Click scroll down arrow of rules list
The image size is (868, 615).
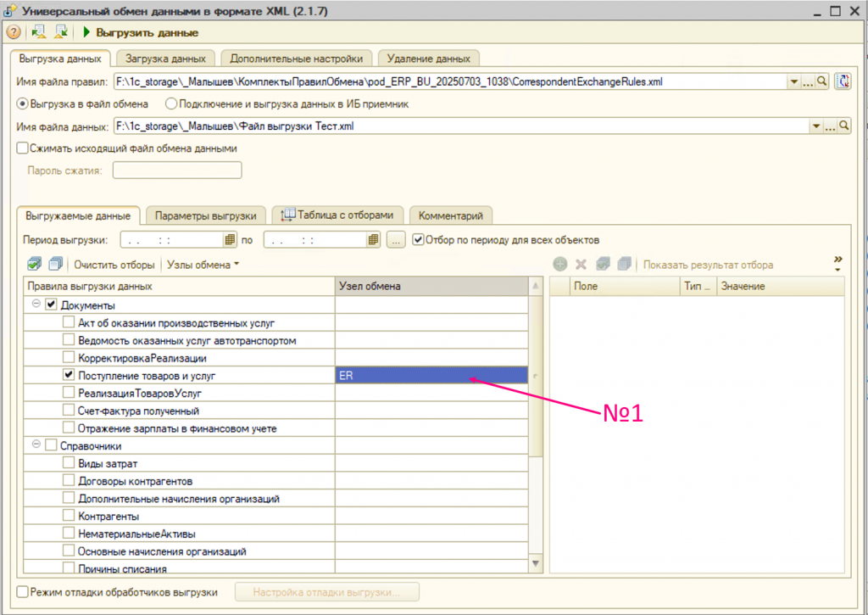tap(536, 564)
